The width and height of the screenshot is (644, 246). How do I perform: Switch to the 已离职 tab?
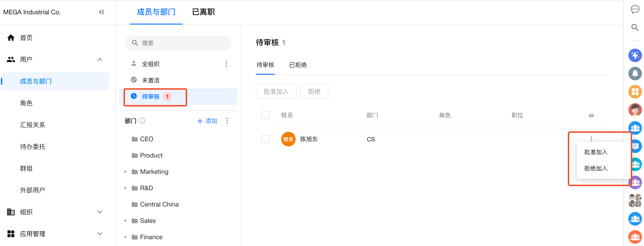point(203,12)
